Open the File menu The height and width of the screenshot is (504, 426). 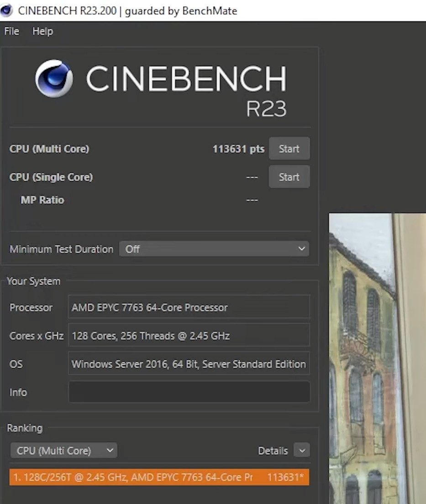click(11, 31)
